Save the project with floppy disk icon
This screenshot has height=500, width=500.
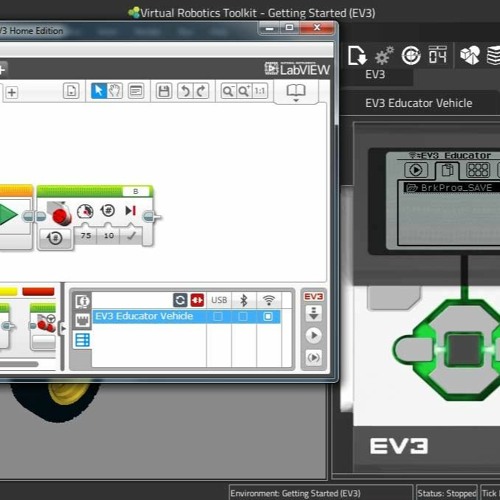pos(164,91)
